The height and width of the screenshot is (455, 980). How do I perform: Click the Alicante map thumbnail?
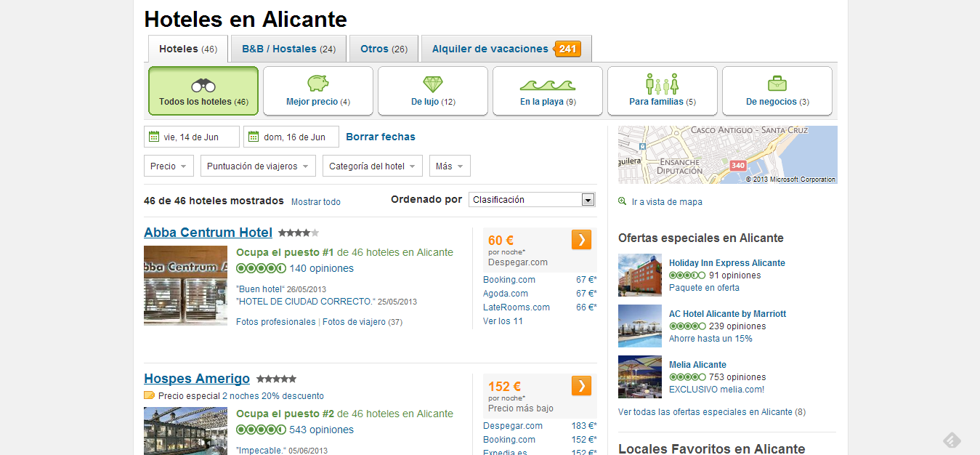[x=727, y=155]
